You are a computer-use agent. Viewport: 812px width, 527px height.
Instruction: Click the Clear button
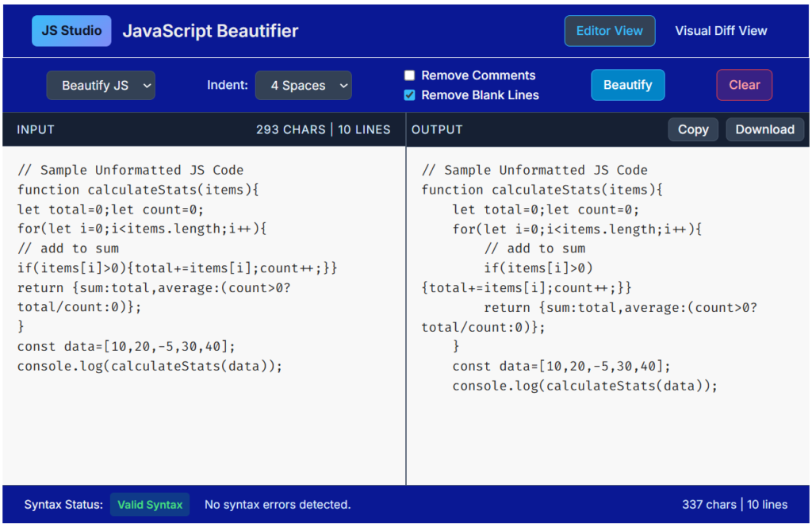click(744, 85)
